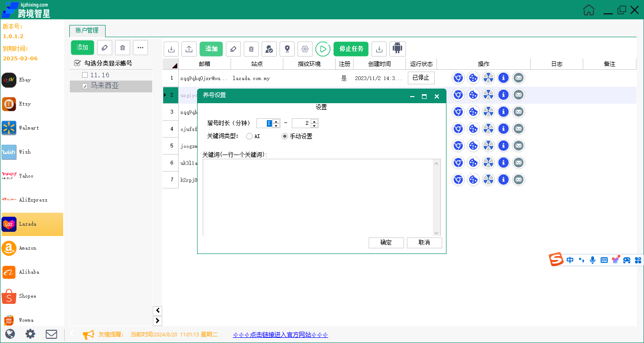The image size is (644, 343).
Task: Sort by the 邮箱 column header
Action: click(x=205, y=64)
